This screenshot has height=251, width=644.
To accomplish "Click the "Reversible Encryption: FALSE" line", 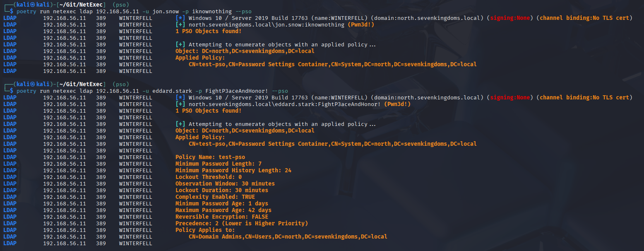I will [x=221, y=217].
